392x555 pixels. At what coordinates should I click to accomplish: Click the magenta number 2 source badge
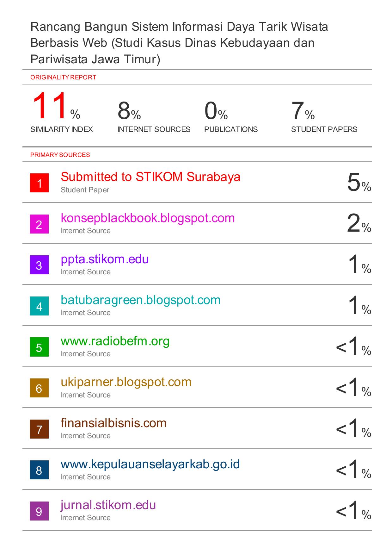pos(39,224)
